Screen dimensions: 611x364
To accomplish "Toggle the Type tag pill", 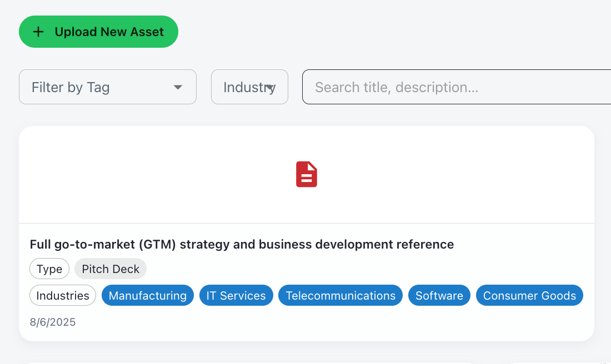I will click(x=49, y=269).
